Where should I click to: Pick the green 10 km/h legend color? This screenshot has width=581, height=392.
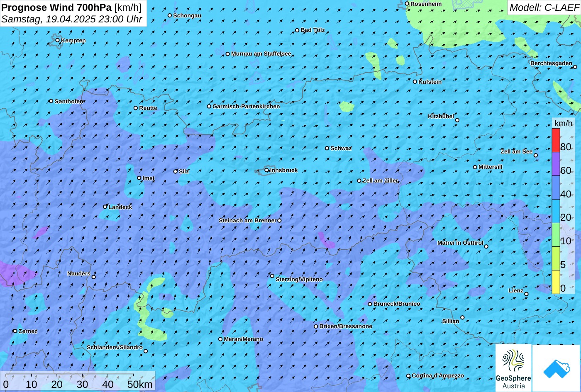556,235
